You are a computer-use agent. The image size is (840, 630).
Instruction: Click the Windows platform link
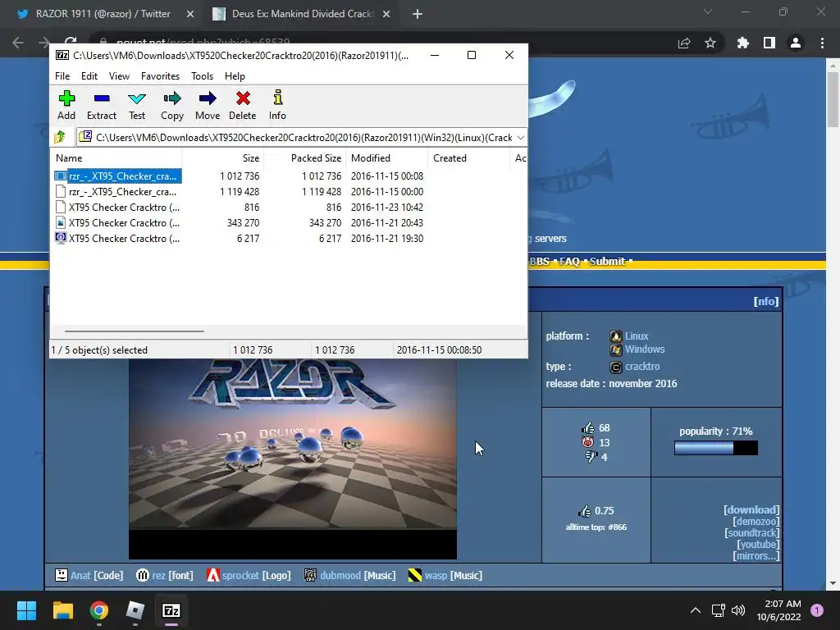pyautogui.click(x=645, y=349)
